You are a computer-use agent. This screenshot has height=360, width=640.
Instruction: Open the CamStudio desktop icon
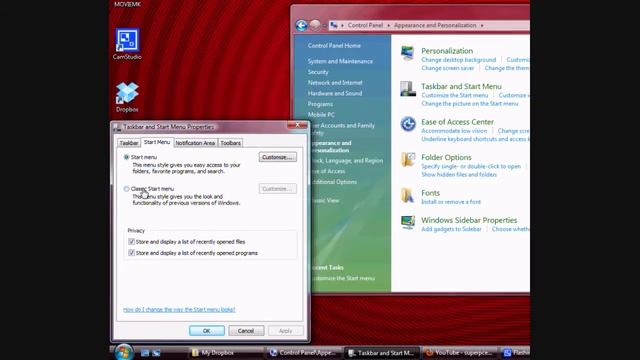pyautogui.click(x=127, y=44)
